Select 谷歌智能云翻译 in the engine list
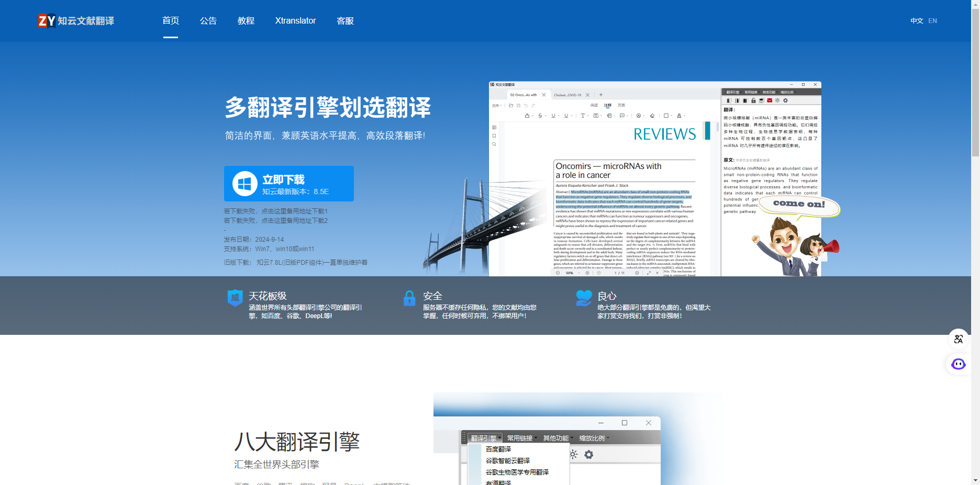 coord(508,461)
